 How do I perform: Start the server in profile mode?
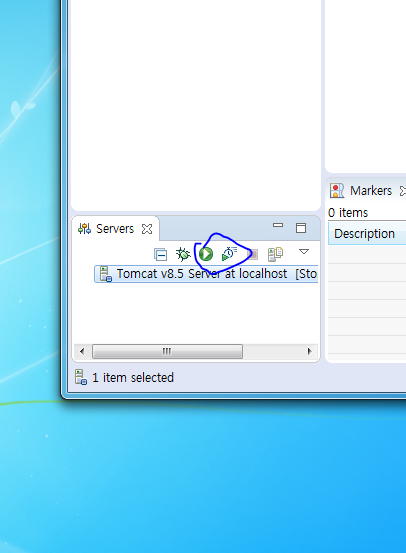coord(229,254)
